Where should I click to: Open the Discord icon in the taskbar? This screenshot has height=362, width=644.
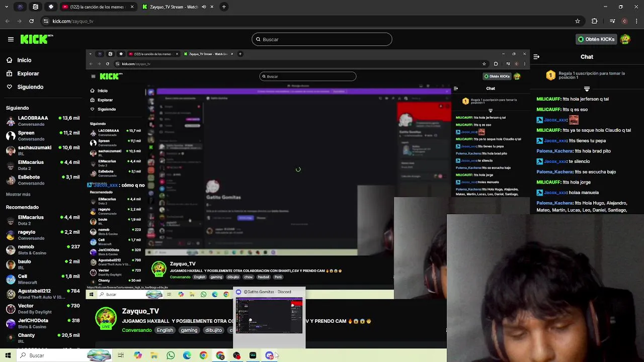(x=270, y=355)
